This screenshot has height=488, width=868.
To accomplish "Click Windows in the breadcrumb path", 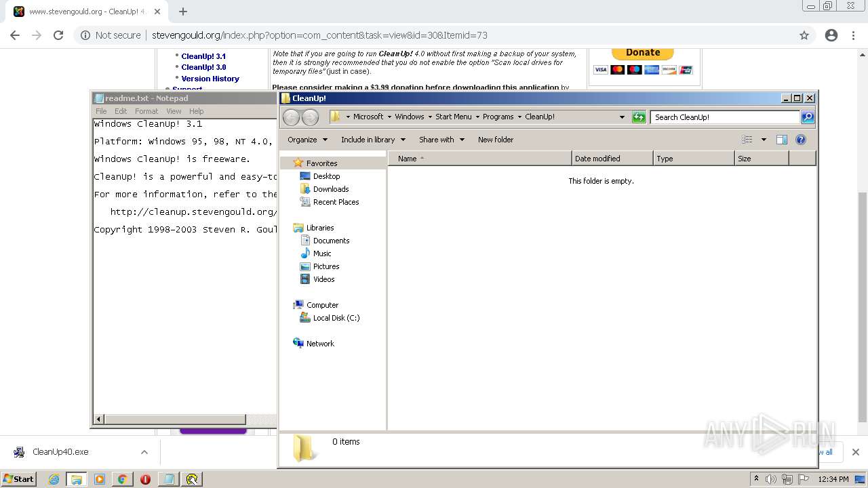I will [410, 117].
